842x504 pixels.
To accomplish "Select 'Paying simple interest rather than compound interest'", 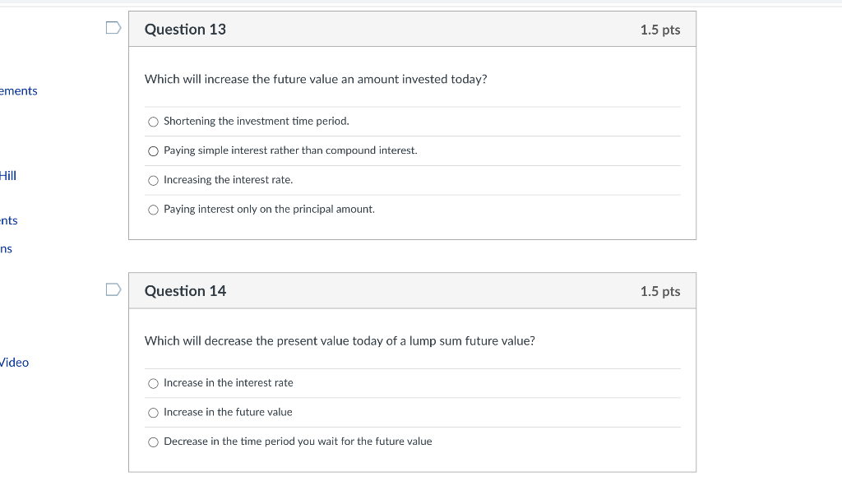I will coord(153,150).
